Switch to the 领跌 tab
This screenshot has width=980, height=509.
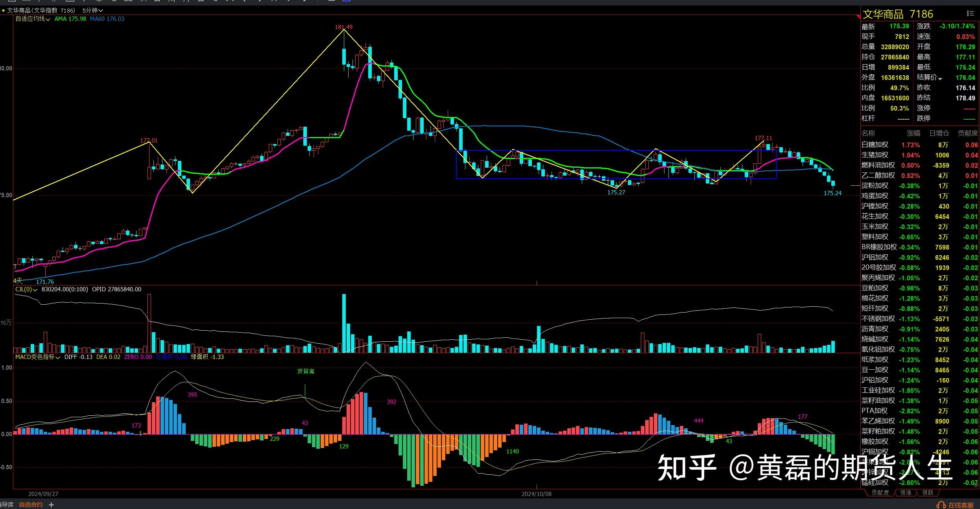(928, 492)
